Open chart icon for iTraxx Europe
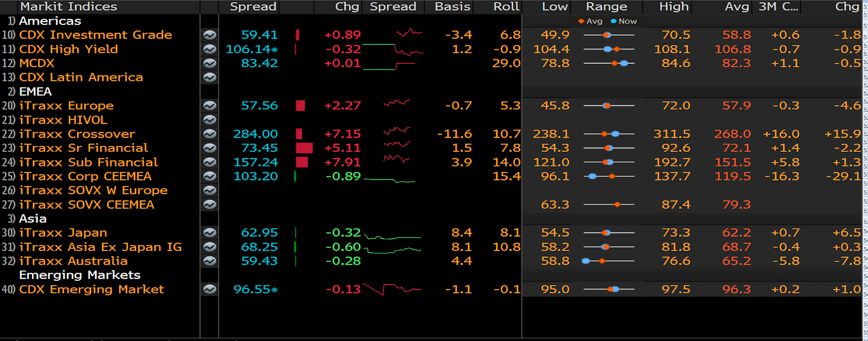Viewport: 868px width, 341px height. 209,105
